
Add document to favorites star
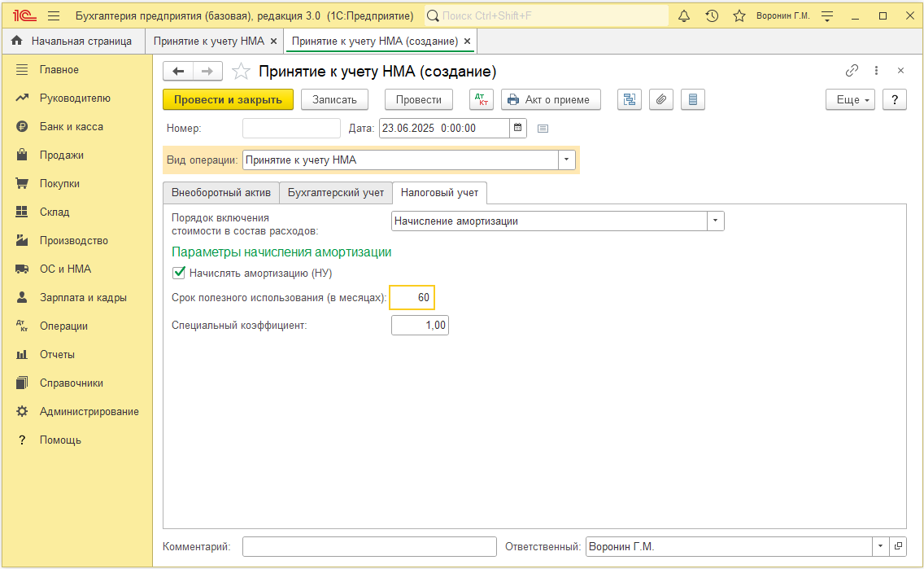[241, 72]
